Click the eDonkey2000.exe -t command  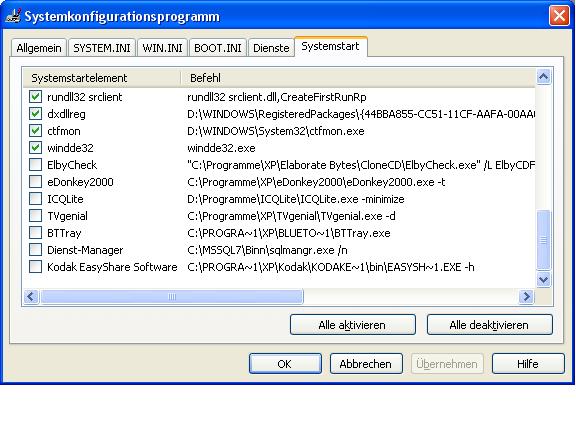pyautogui.click(x=316, y=182)
